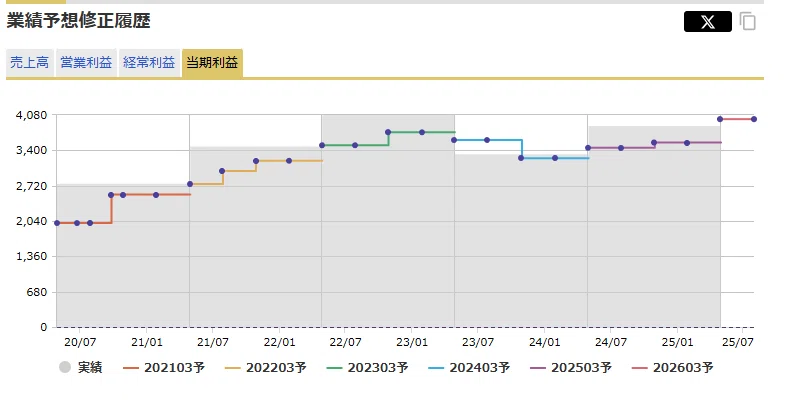The height and width of the screenshot is (400, 787).
Task: Select the 当期利益 tab
Action: click(x=212, y=63)
